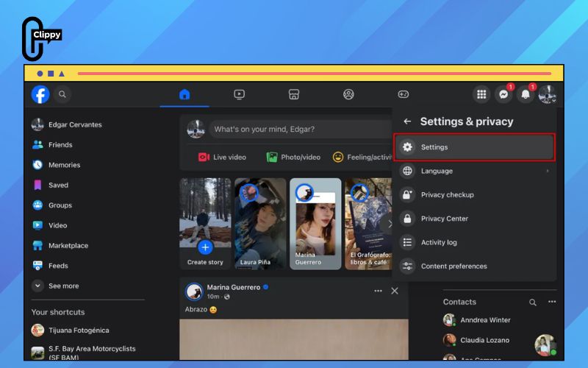Go back from Settings & privacy

click(x=407, y=121)
